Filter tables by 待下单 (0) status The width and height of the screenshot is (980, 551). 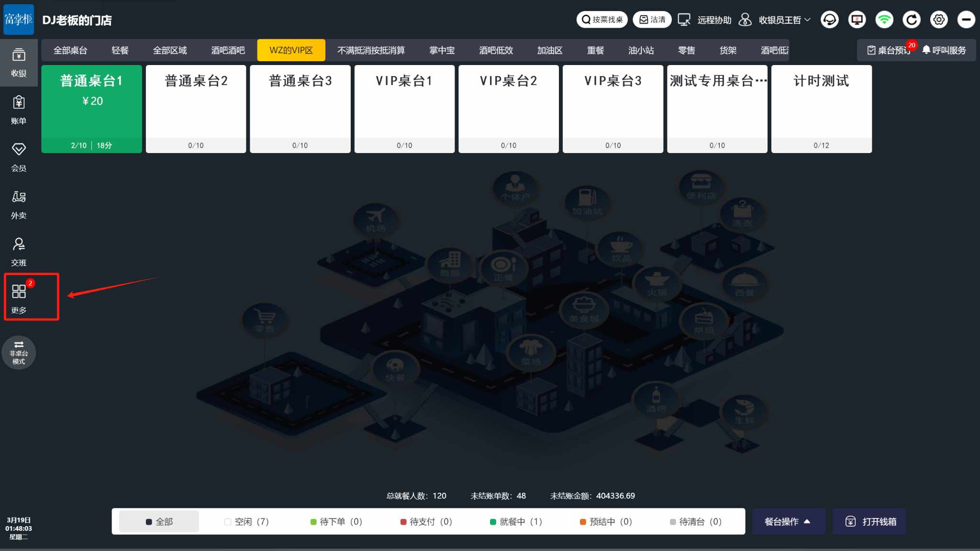[336, 521]
